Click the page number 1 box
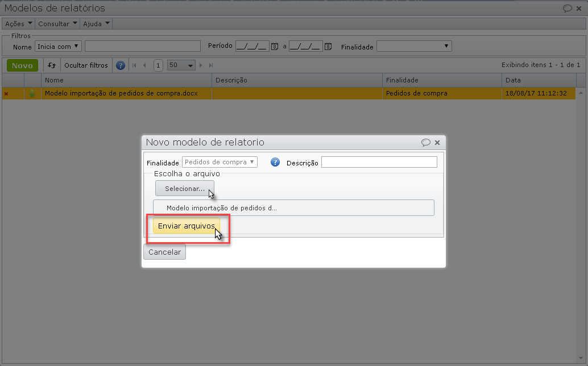The width and height of the screenshot is (588, 366). point(158,65)
